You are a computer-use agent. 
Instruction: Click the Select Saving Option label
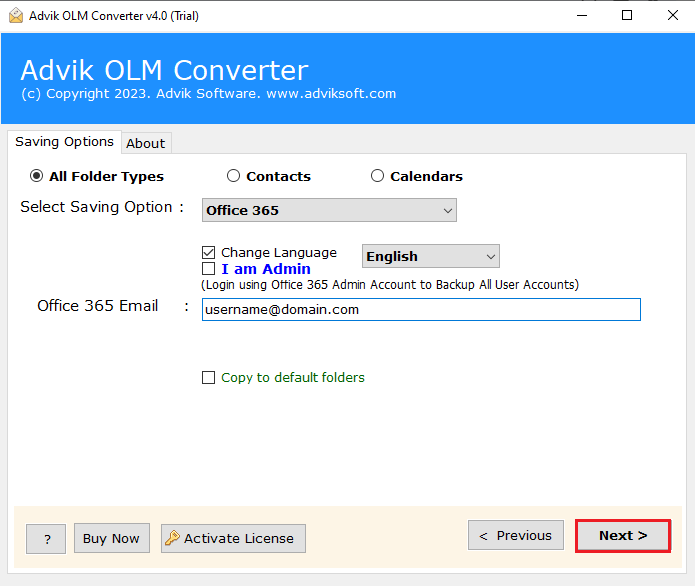point(102,207)
